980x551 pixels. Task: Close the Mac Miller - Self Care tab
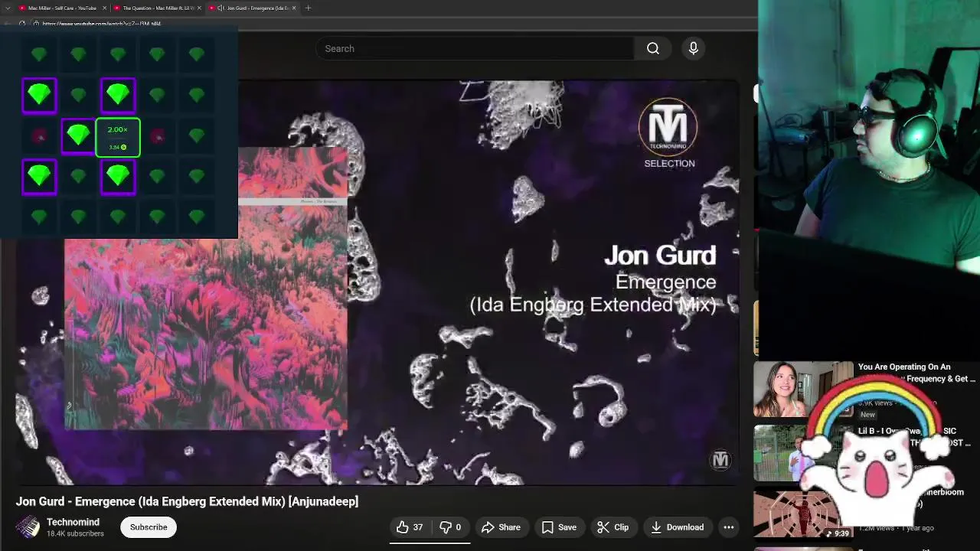click(104, 8)
